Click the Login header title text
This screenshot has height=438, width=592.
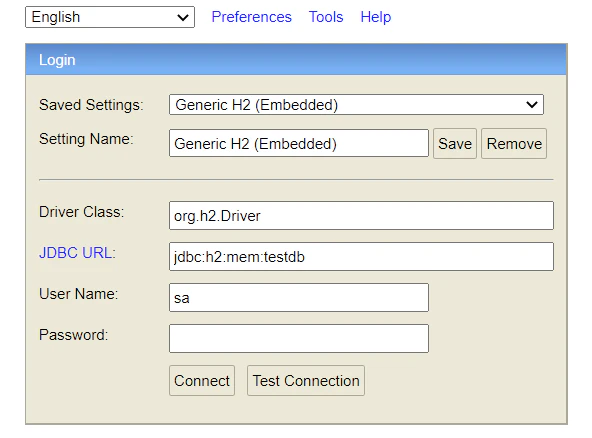tap(57, 60)
